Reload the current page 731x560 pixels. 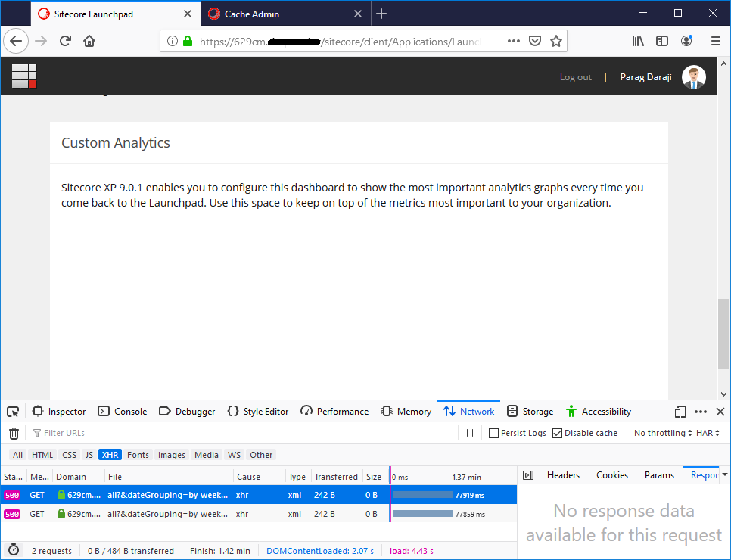pyautogui.click(x=66, y=41)
